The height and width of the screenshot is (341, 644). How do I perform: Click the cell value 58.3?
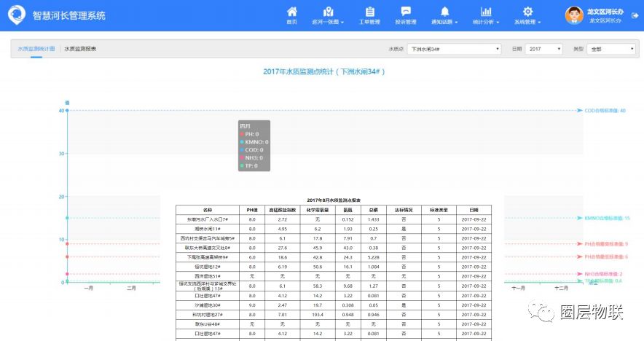pyautogui.click(x=318, y=286)
